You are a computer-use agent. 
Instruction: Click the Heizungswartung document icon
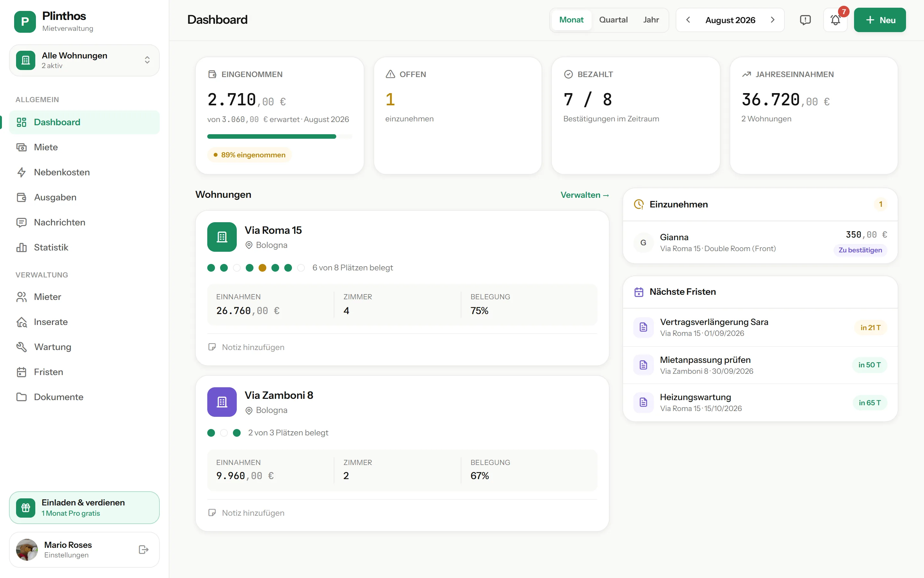click(643, 402)
